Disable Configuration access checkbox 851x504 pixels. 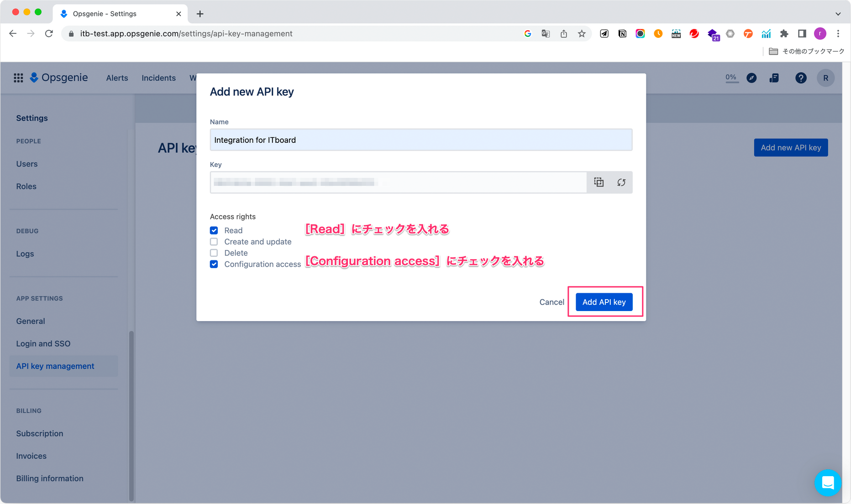(x=214, y=264)
